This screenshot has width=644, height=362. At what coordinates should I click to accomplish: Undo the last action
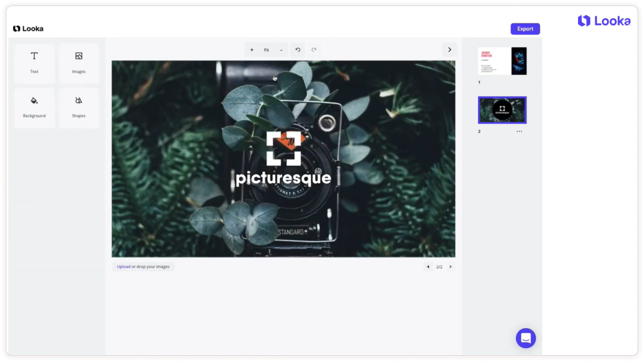tap(298, 50)
